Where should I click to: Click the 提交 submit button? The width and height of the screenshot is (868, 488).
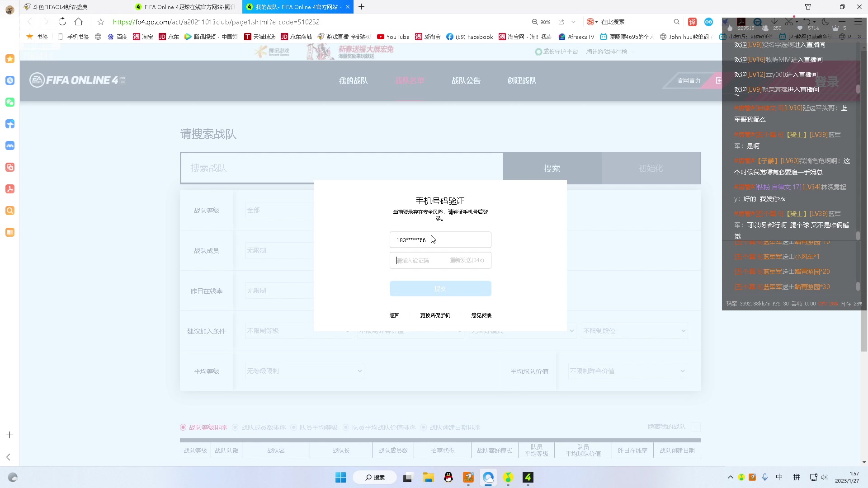(x=440, y=289)
